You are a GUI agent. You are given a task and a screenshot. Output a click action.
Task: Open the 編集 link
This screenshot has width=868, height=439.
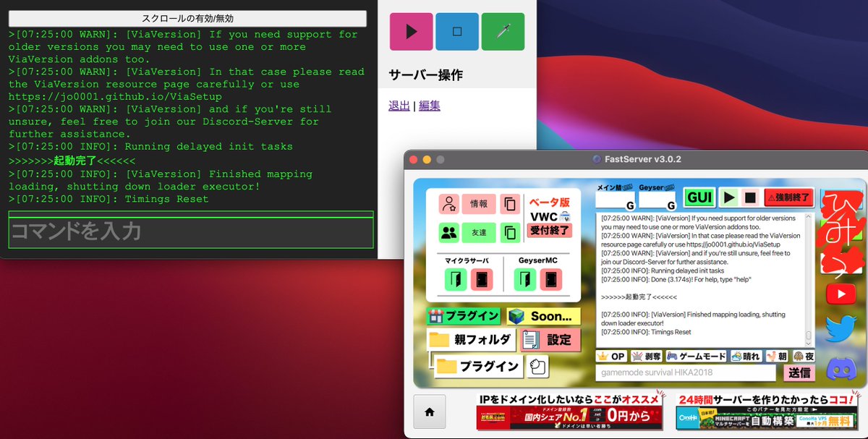(x=430, y=106)
